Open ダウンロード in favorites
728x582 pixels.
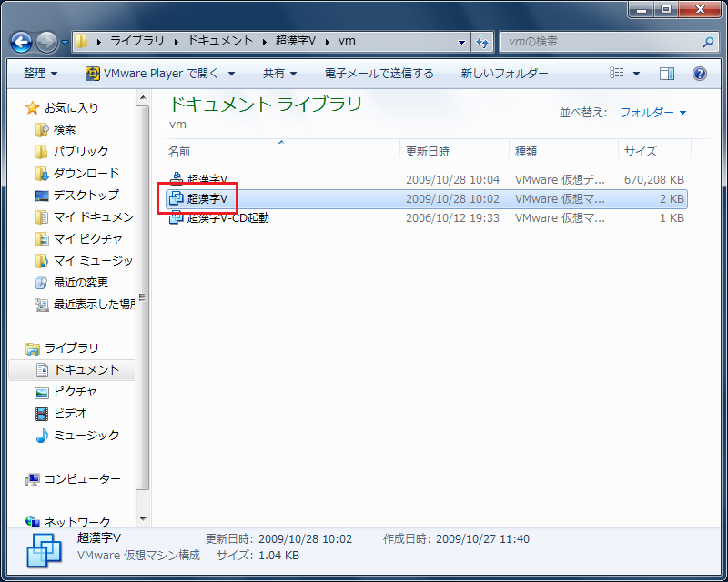pos(86,173)
